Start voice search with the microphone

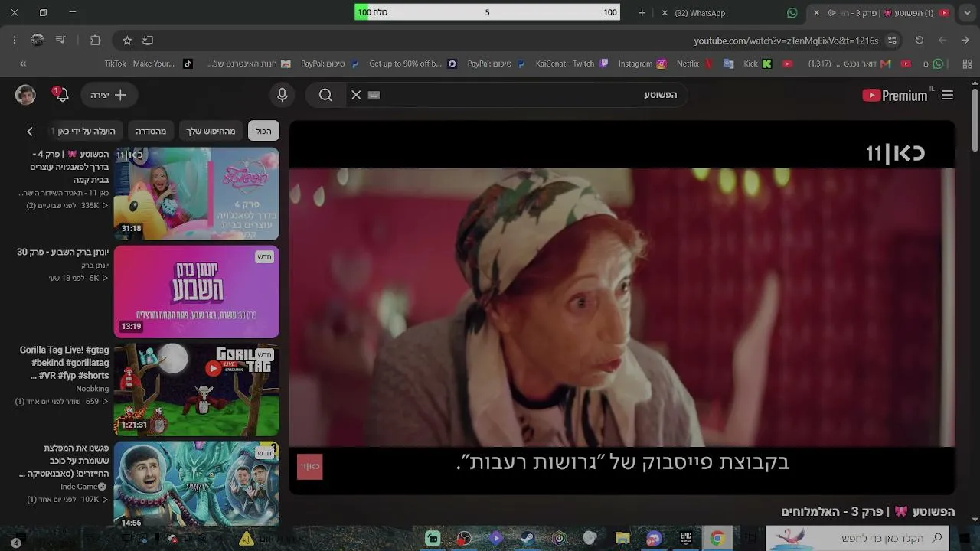282,95
